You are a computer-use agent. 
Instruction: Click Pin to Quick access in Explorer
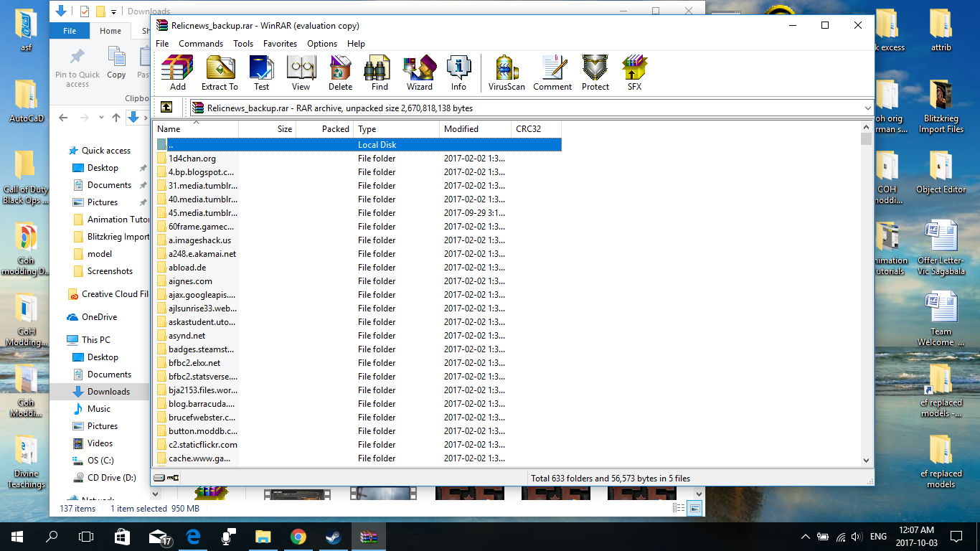click(x=77, y=67)
